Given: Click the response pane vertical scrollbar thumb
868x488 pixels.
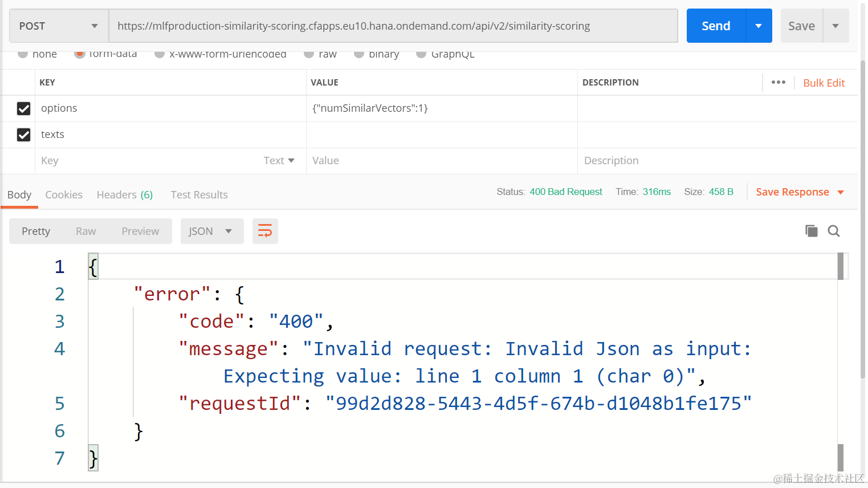Looking at the screenshot, I should click(x=841, y=266).
